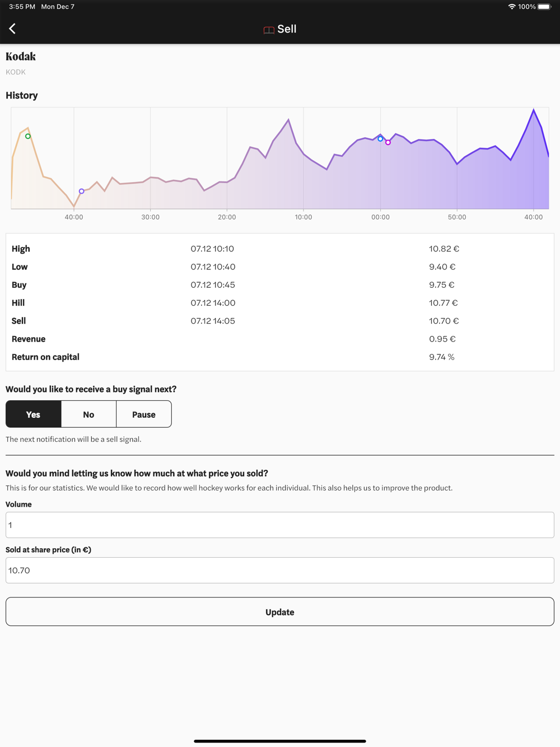Tap the next notification sell signal note
The width and height of the screenshot is (560, 747).
click(x=73, y=439)
